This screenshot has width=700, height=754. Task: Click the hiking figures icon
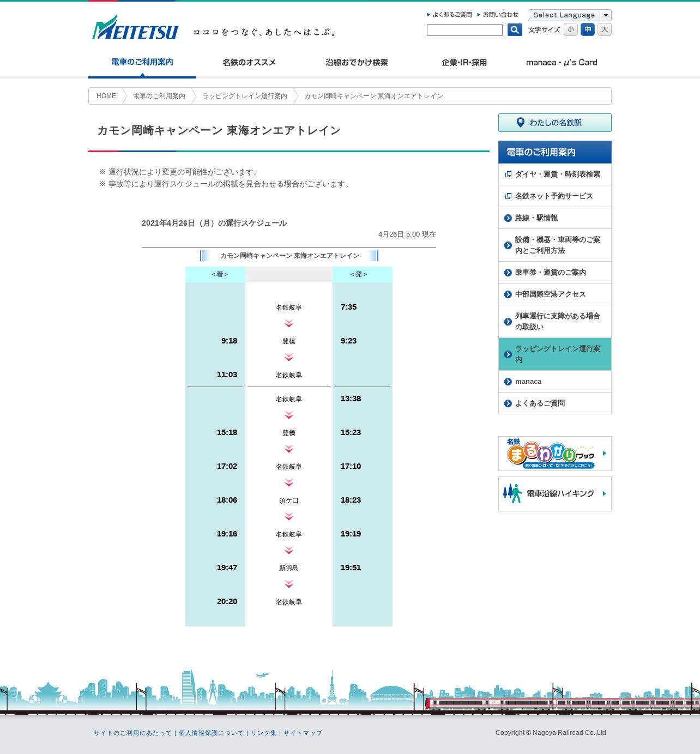point(512,493)
